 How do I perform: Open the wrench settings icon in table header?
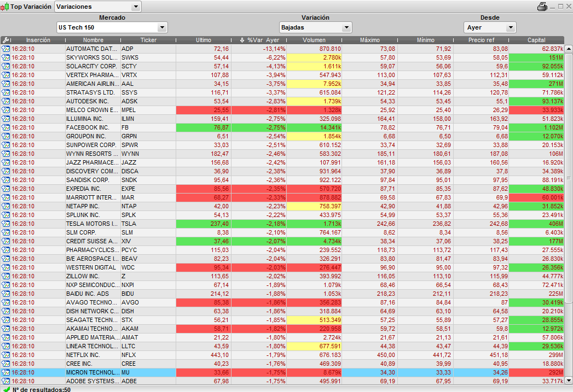(x=5, y=40)
